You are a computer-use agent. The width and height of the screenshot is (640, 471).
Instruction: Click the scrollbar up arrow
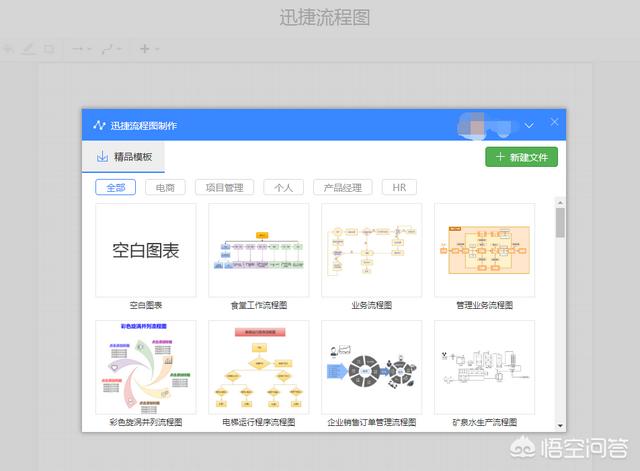coord(560,202)
